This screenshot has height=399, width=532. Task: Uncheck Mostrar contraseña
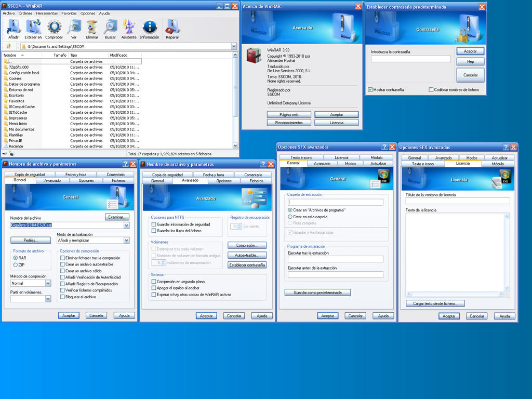pos(370,90)
